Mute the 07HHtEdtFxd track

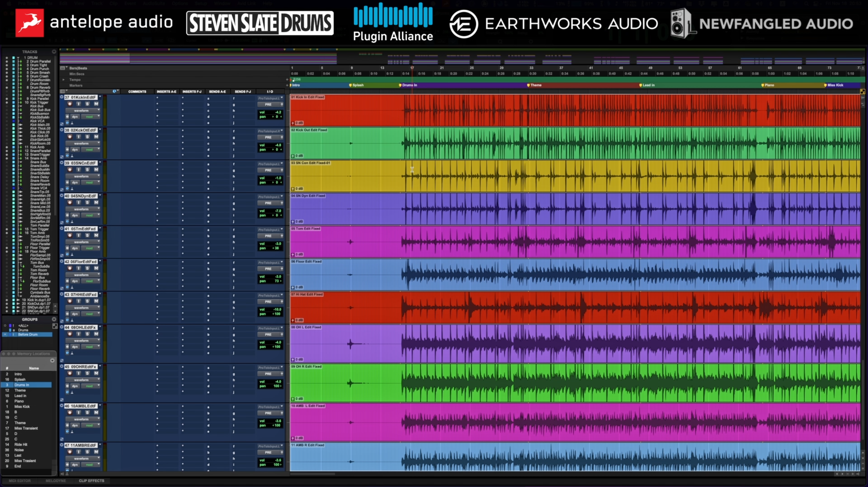[x=96, y=301]
